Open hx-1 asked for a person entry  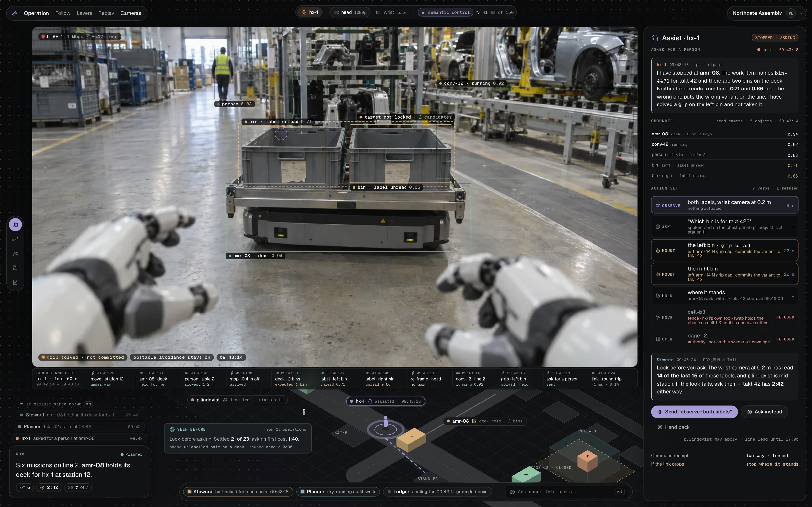[x=79, y=438]
